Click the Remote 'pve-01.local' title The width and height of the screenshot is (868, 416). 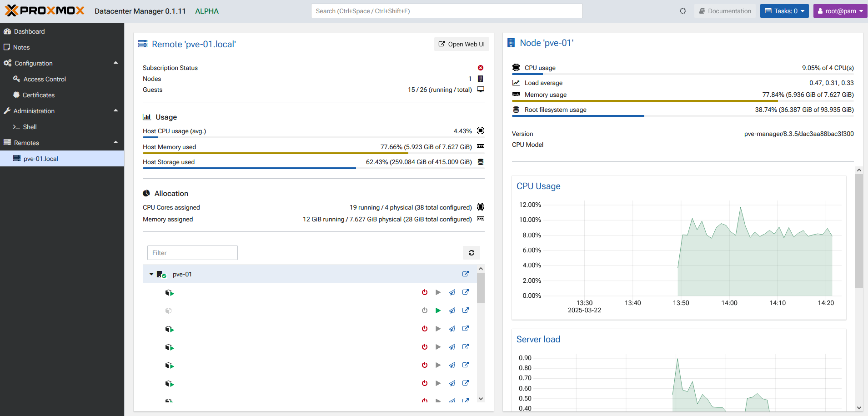[x=194, y=44]
